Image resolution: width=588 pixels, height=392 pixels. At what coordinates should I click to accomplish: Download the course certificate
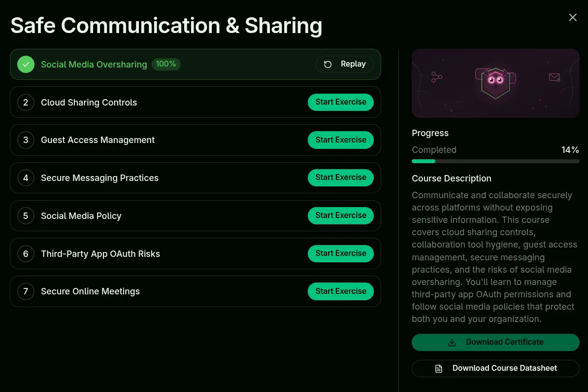coord(495,342)
